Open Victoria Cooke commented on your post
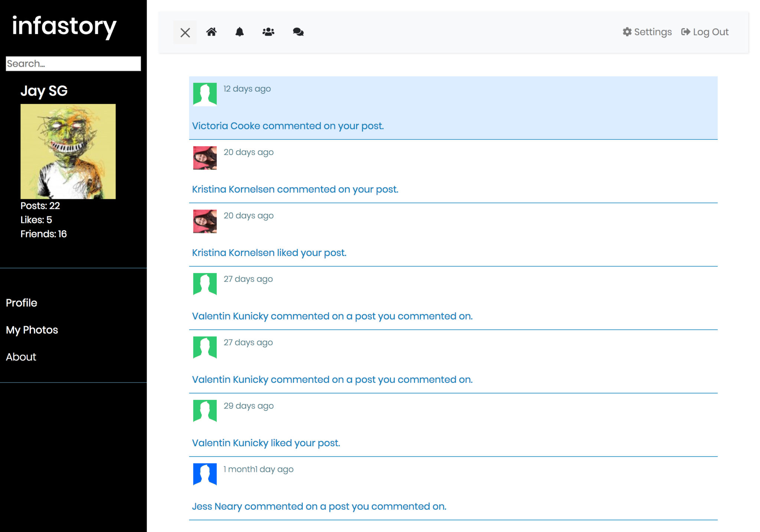Screen dimensions: 760x532 (288, 126)
